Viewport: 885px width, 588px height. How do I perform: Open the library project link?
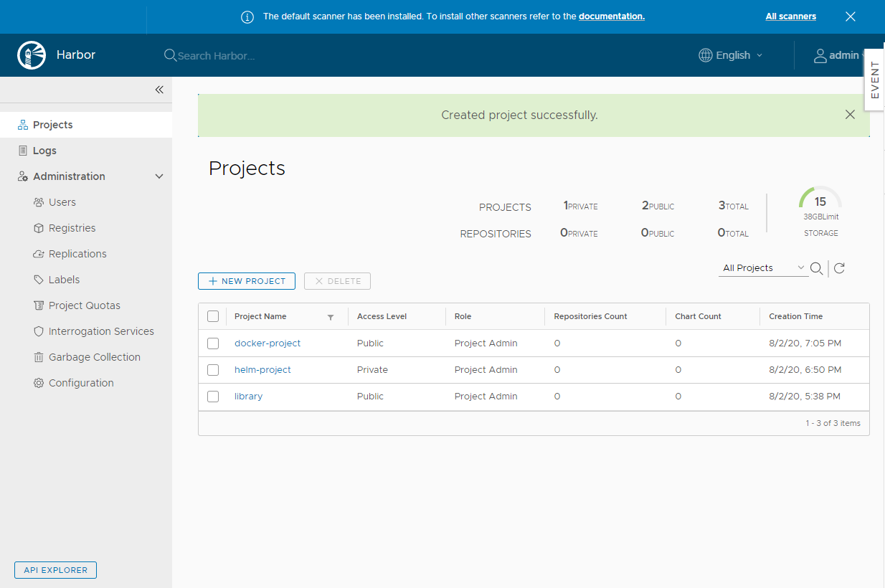(x=248, y=397)
